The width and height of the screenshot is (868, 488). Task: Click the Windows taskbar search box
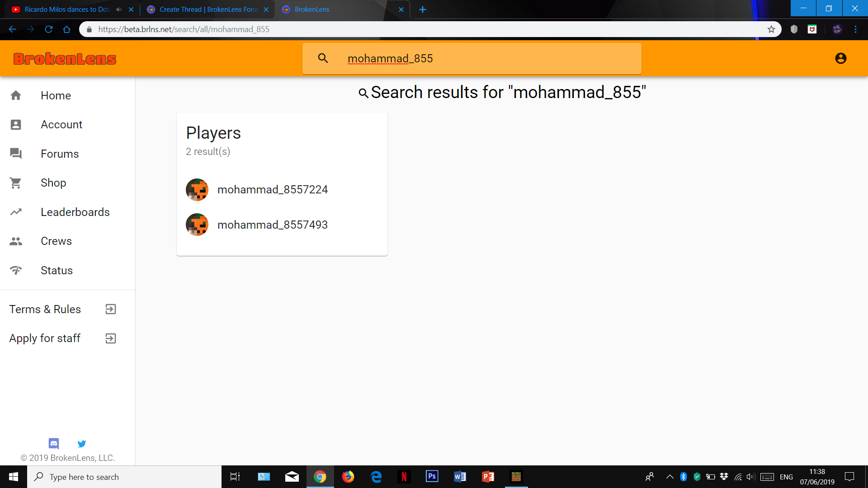coord(124,477)
